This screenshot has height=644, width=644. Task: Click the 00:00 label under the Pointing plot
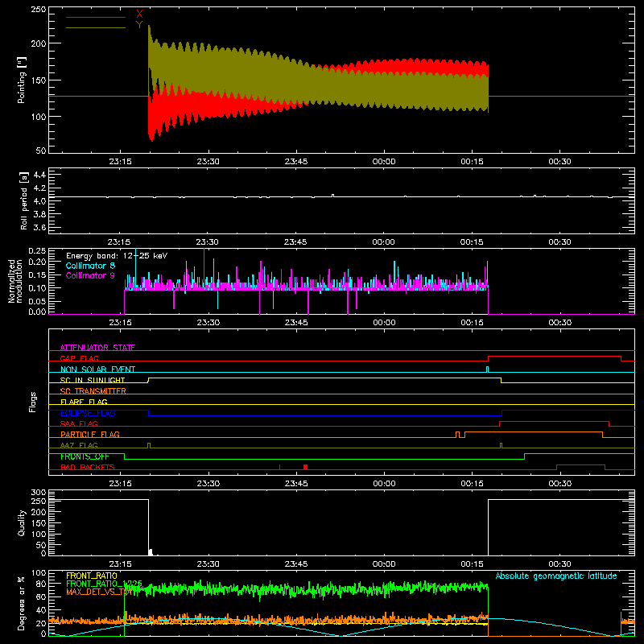(384, 162)
